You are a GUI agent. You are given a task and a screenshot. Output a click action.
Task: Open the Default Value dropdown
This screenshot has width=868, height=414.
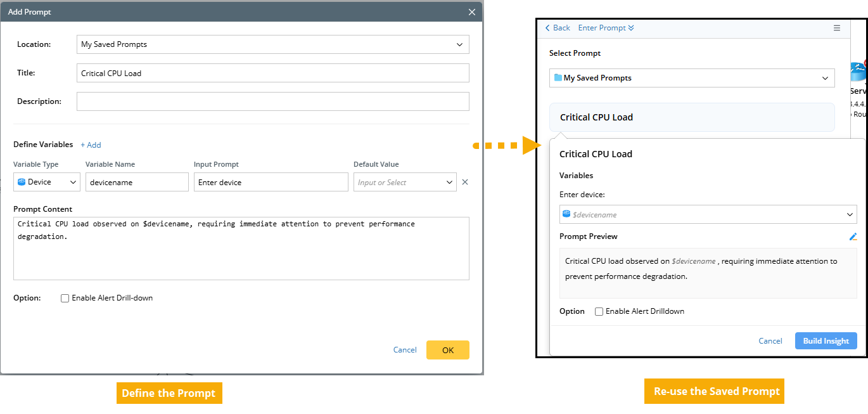pos(450,182)
